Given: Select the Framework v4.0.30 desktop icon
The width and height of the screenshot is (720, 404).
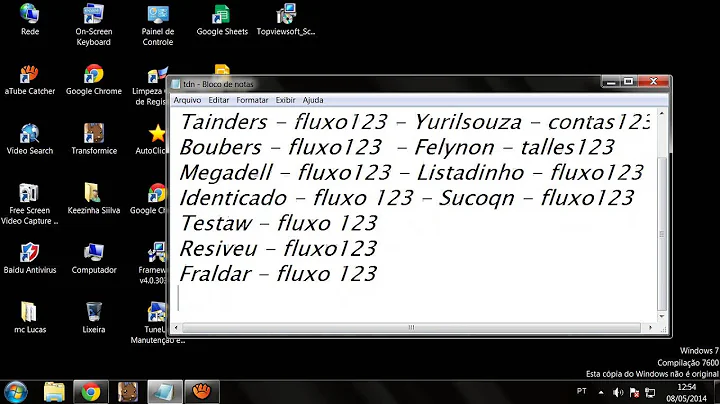Looking at the screenshot, I should (154, 263).
